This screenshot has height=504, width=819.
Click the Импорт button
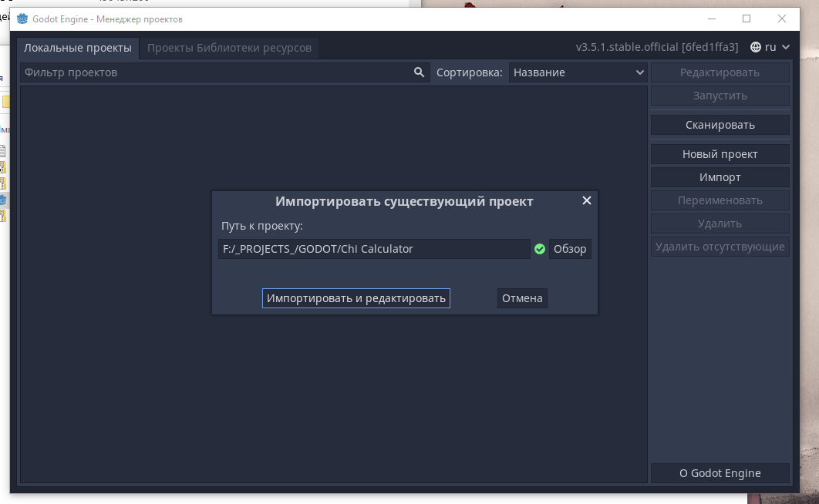pos(720,177)
